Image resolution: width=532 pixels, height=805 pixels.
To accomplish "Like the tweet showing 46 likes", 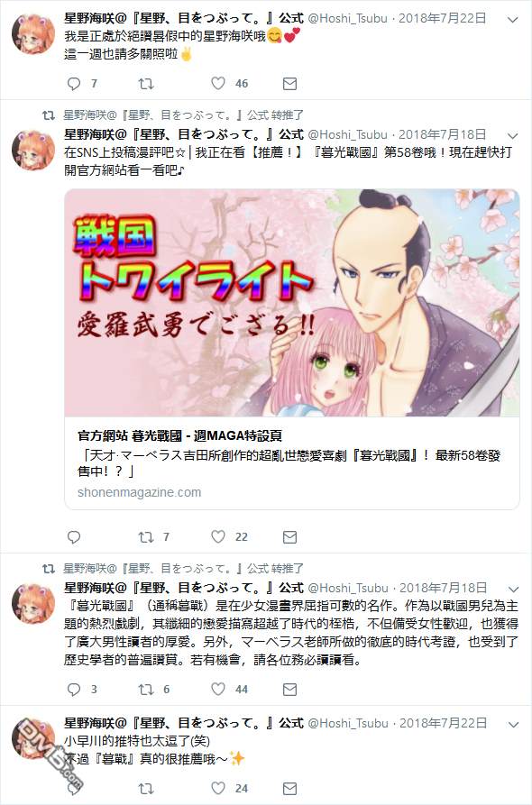I will (218, 84).
